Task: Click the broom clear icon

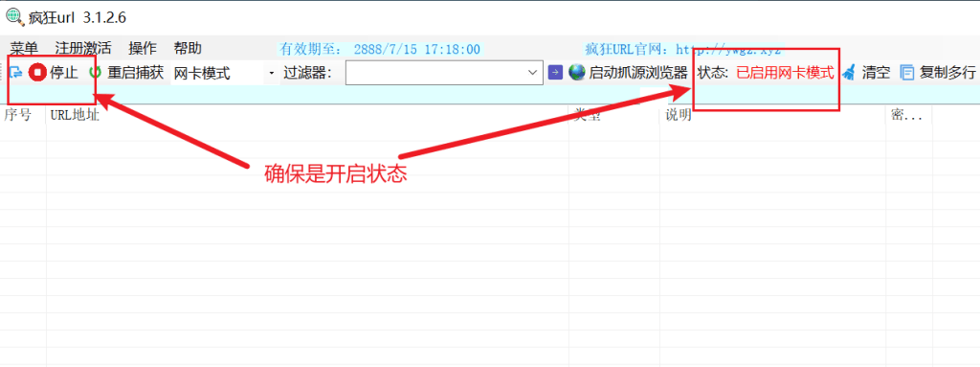Action: coord(849,73)
